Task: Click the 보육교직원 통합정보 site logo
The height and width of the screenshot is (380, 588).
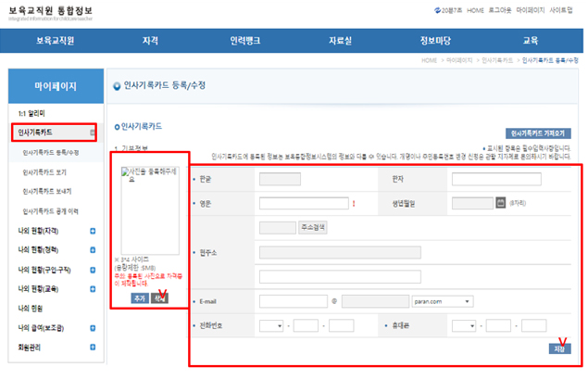Action: [x=50, y=13]
